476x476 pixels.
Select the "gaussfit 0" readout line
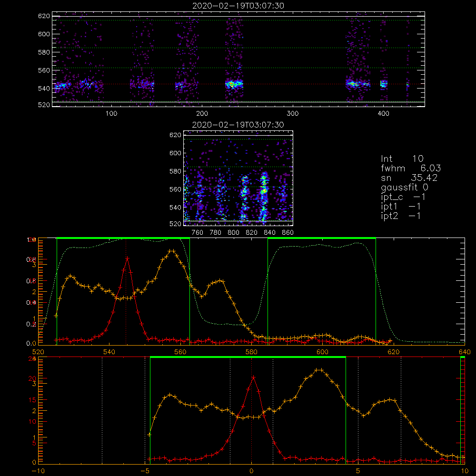[404, 188]
